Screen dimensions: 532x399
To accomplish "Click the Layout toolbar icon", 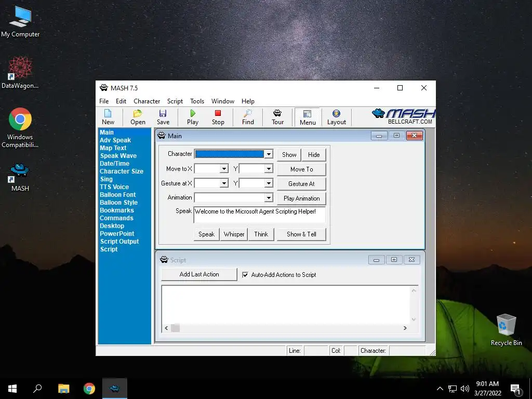I will (336, 117).
